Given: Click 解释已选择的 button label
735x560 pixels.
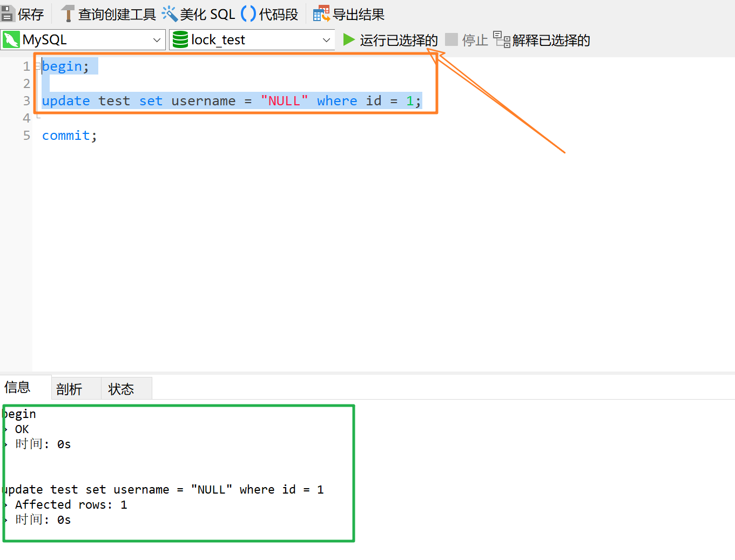Looking at the screenshot, I should pos(551,41).
